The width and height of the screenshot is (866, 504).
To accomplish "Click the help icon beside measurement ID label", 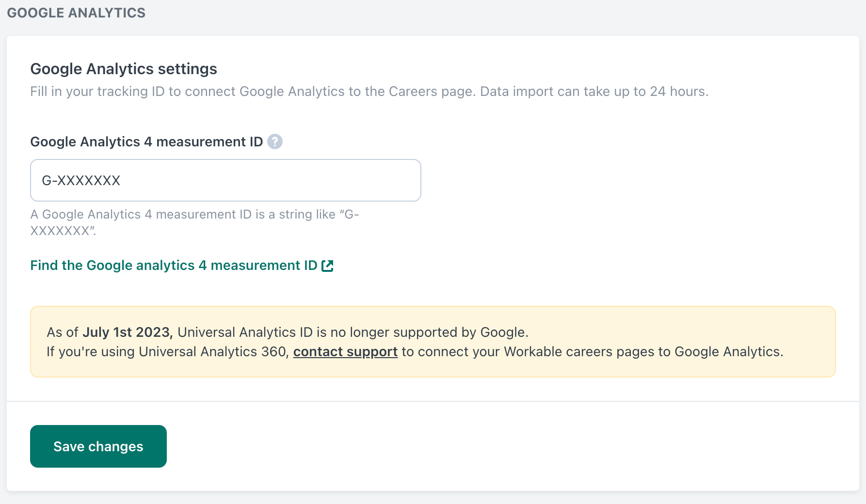I will click(x=275, y=142).
